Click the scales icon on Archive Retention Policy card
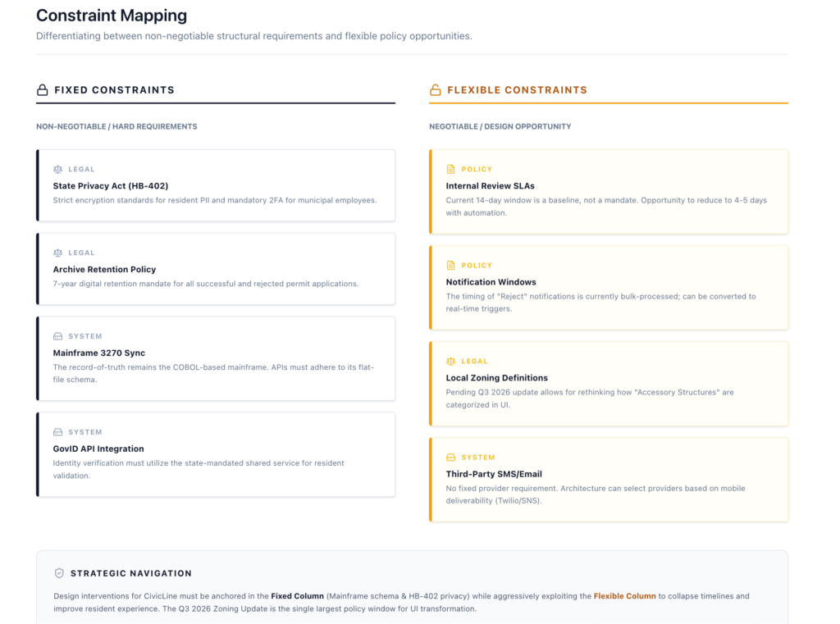The height and width of the screenshot is (624, 840). coord(57,253)
